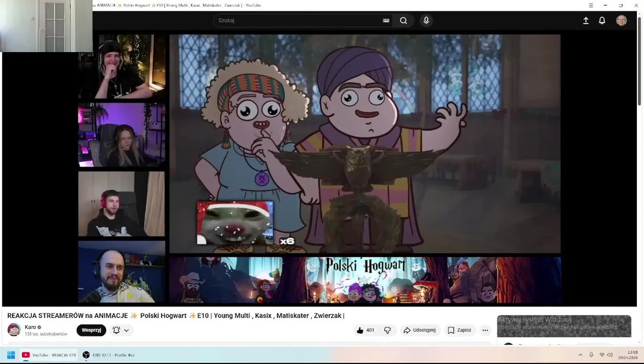Click the tray microphone icon
The height and width of the screenshot is (364, 644).
click(591, 355)
